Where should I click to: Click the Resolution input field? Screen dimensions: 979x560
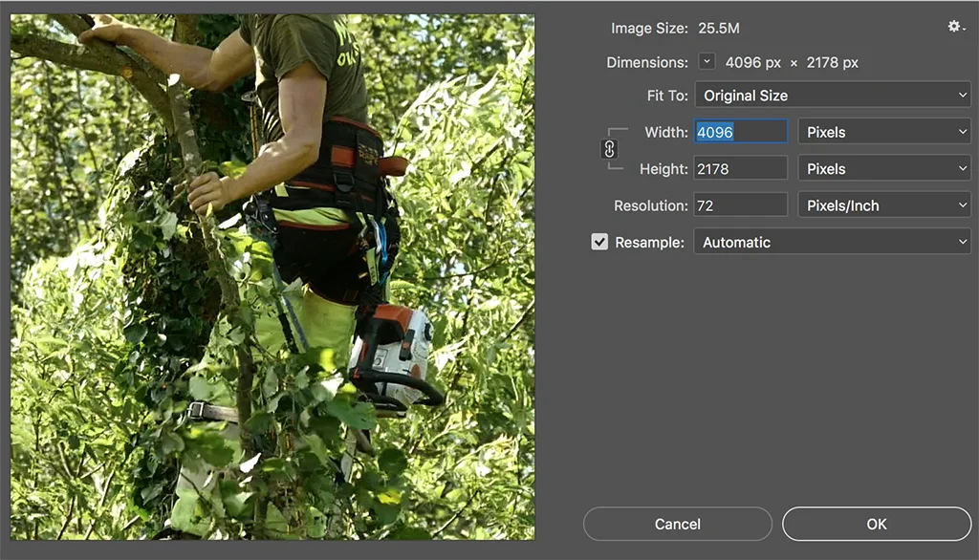pos(741,205)
